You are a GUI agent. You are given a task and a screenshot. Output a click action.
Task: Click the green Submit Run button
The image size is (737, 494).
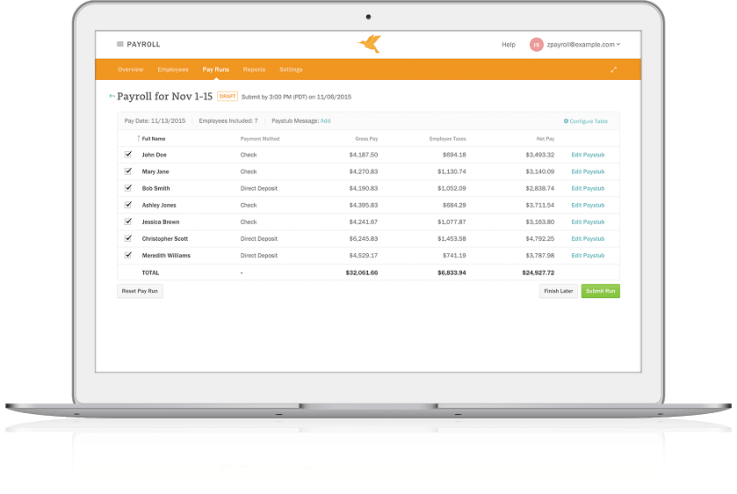pyautogui.click(x=600, y=291)
